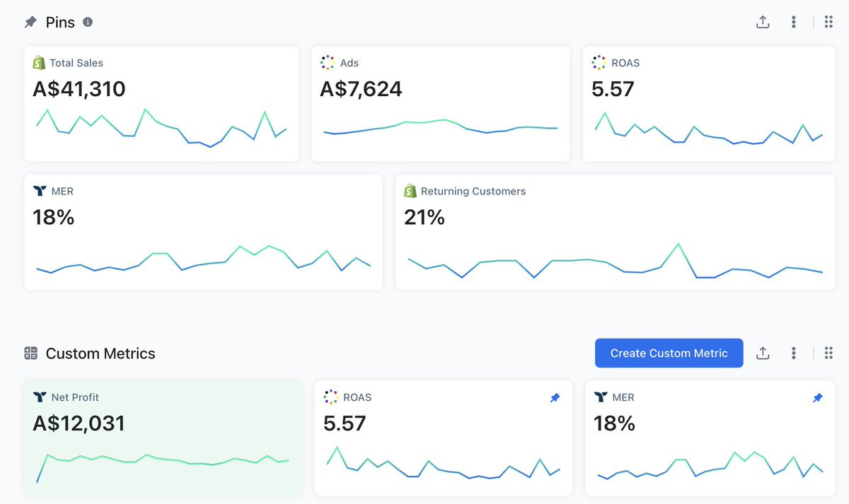Select the Total Sales card title
The width and height of the screenshot is (849, 504).
pyautogui.click(x=76, y=63)
